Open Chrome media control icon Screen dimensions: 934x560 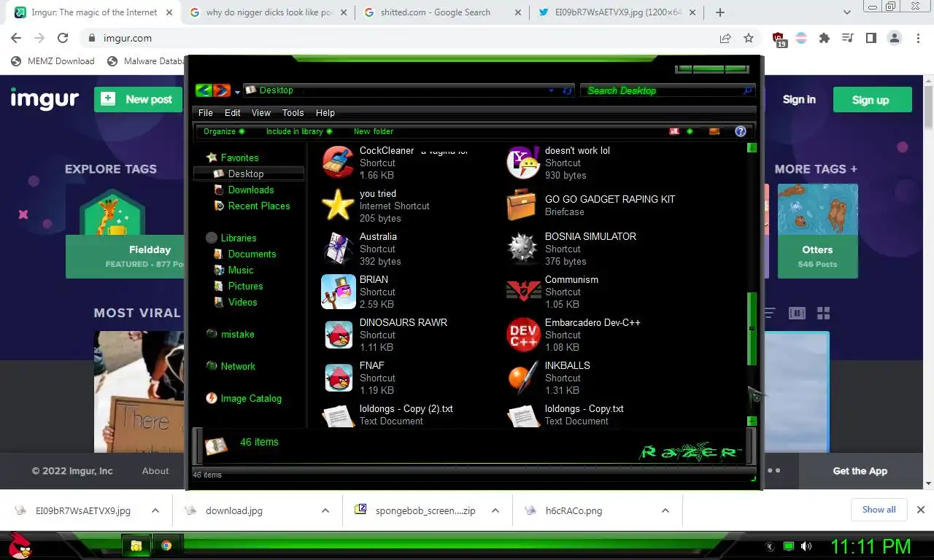point(847,38)
